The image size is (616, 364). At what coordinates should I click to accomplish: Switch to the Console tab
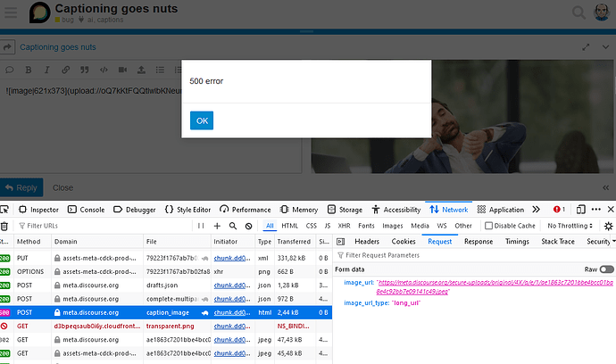coord(86,210)
